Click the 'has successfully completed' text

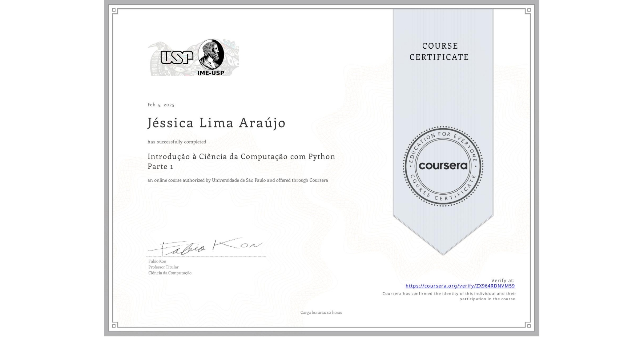pyautogui.click(x=177, y=142)
